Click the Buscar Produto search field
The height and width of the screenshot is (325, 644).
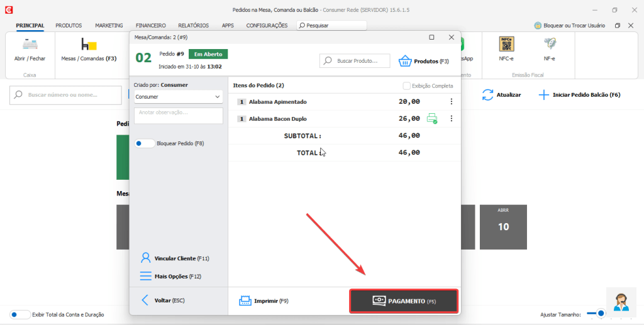click(x=355, y=61)
